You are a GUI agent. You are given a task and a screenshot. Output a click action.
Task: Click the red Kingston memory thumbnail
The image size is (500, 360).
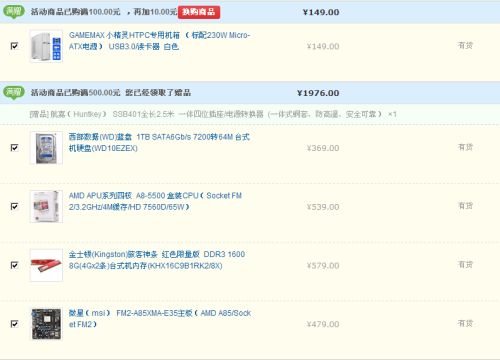click(46, 265)
